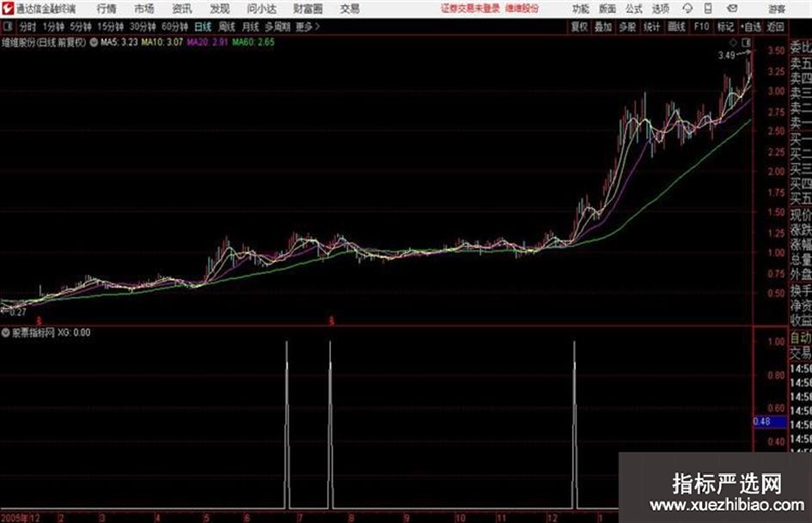Click the 游客 guest account button
This screenshot has width=812, height=523.
pos(777,9)
